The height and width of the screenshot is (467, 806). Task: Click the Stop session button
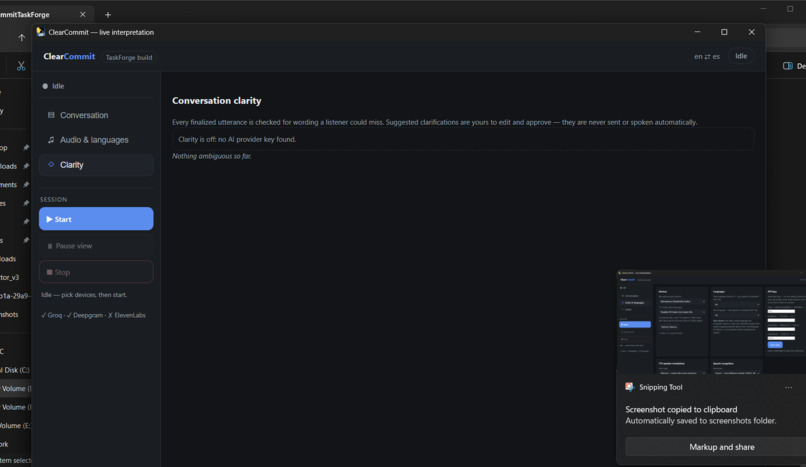pos(96,272)
